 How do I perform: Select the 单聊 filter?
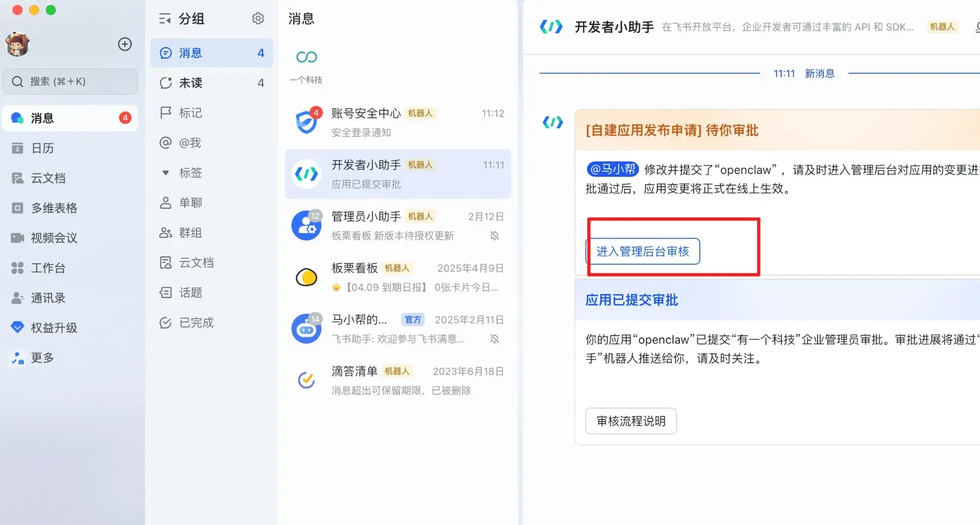click(x=190, y=203)
